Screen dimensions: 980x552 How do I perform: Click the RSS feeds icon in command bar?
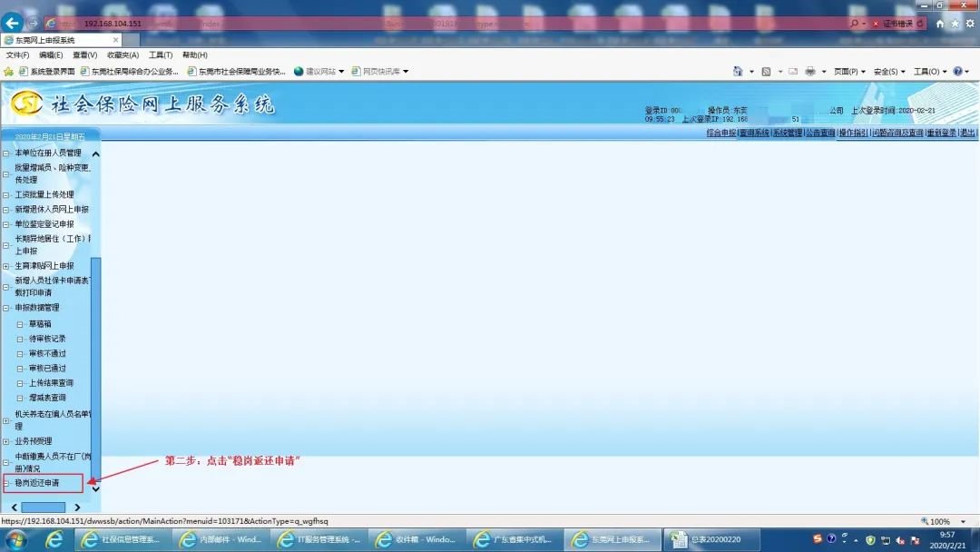tap(766, 71)
